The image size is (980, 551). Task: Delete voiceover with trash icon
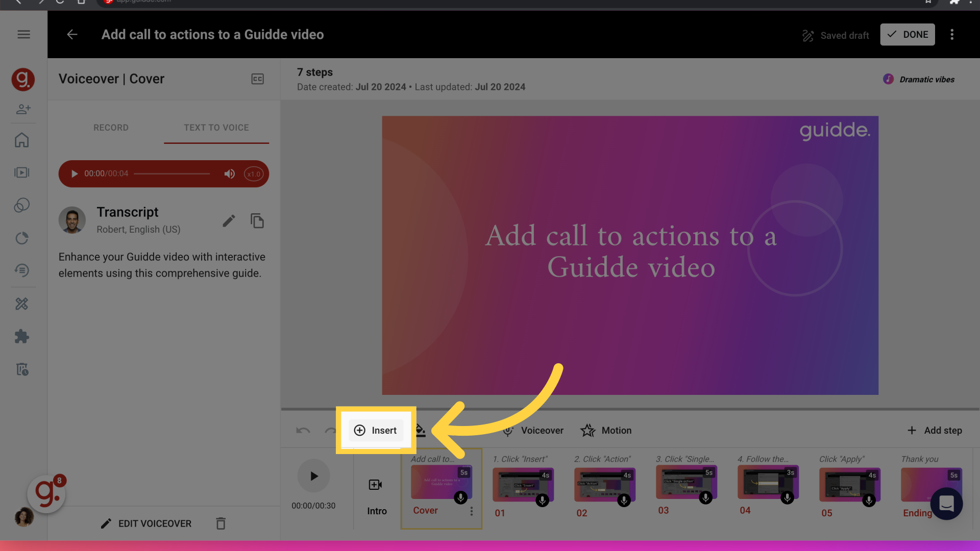220,523
